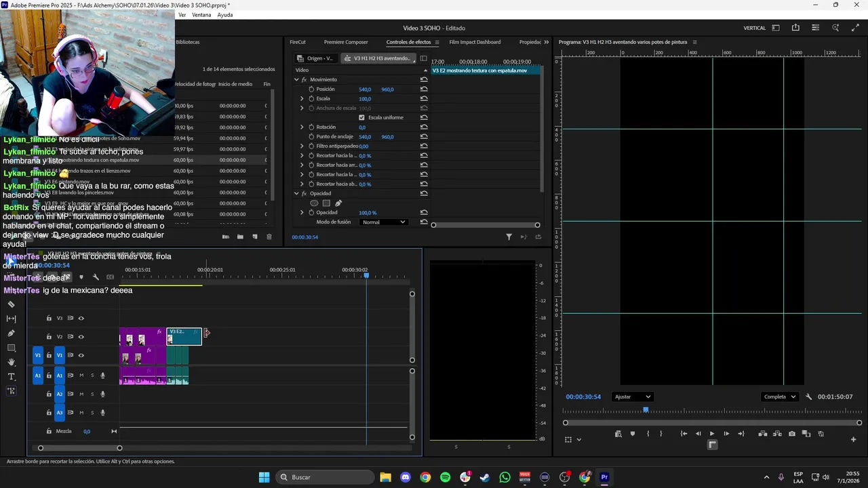Add marker in the timeline header

coord(81,277)
